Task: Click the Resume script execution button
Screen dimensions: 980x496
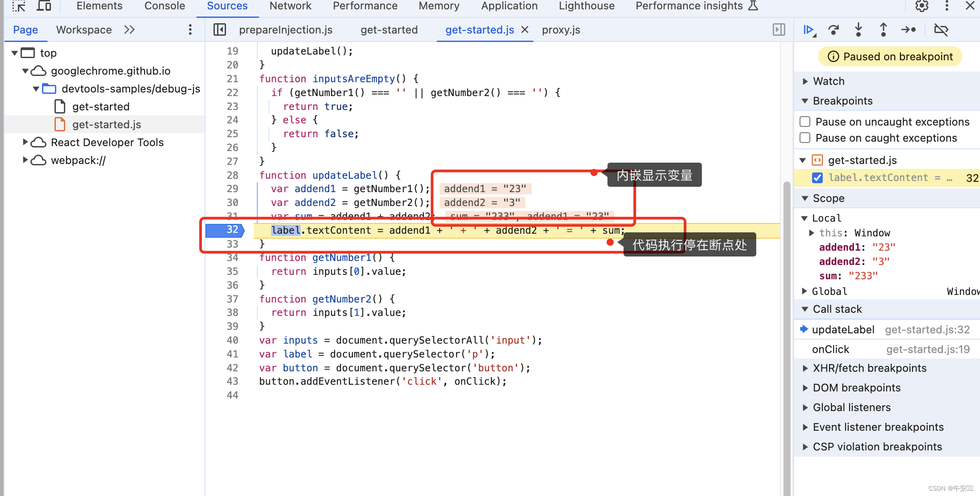Action: (x=808, y=30)
